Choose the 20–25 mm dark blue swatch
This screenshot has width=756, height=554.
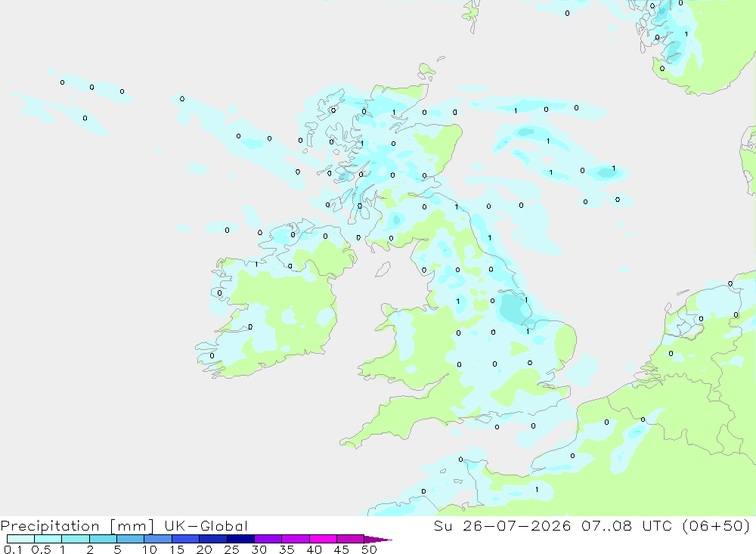213,539
